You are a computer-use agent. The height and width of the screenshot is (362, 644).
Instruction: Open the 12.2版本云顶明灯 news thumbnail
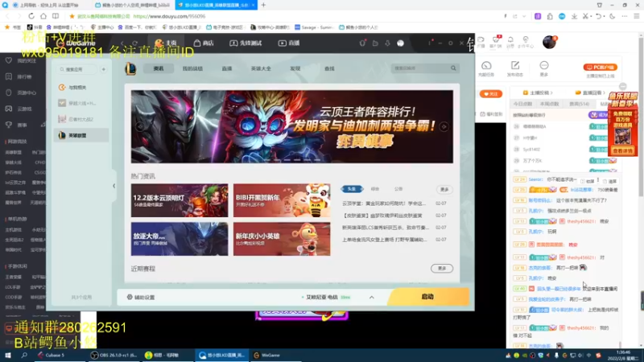pos(180,200)
